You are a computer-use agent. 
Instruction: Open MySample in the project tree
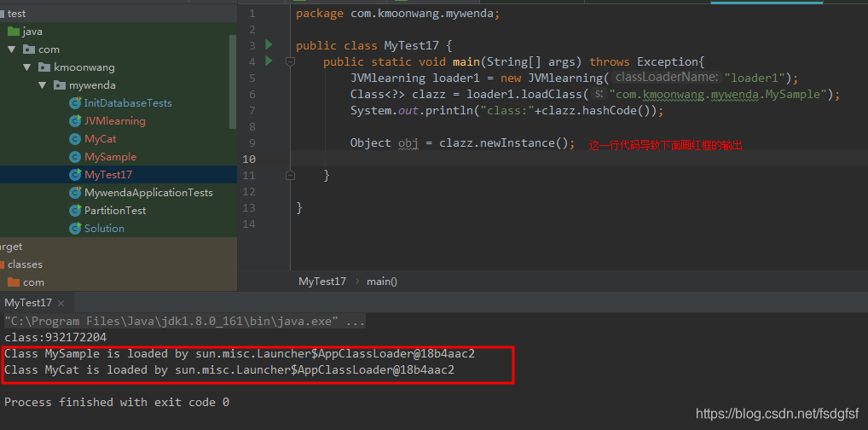[x=110, y=157]
